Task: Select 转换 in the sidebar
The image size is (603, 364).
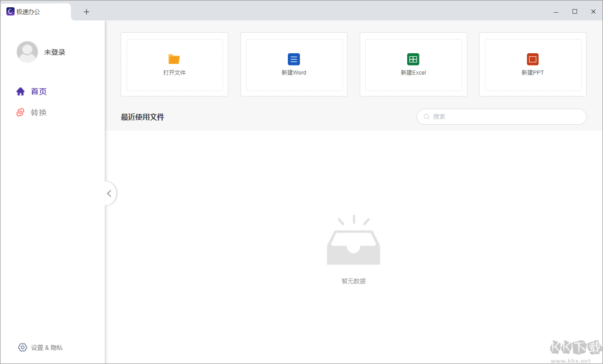Action: click(38, 112)
